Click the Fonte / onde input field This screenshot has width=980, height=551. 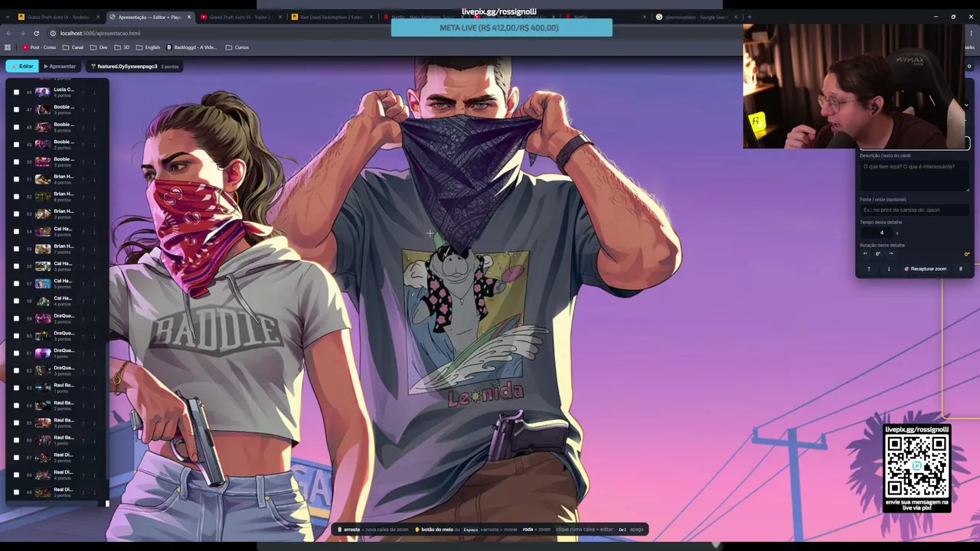pyautogui.click(x=914, y=210)
